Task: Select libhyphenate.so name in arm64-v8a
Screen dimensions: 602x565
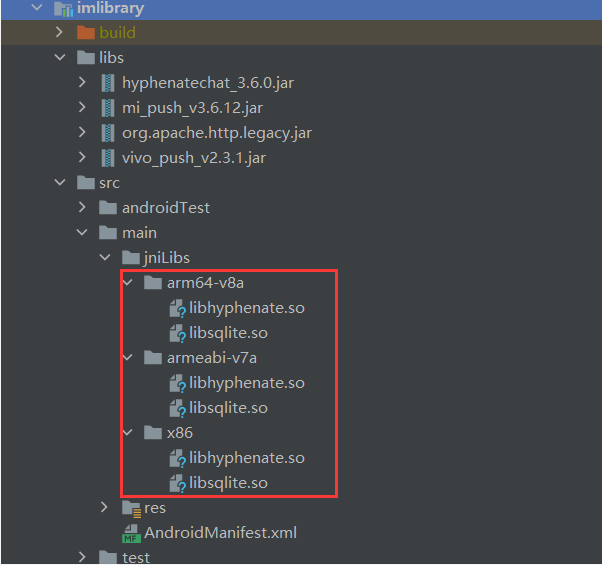Action: [247, 308]
